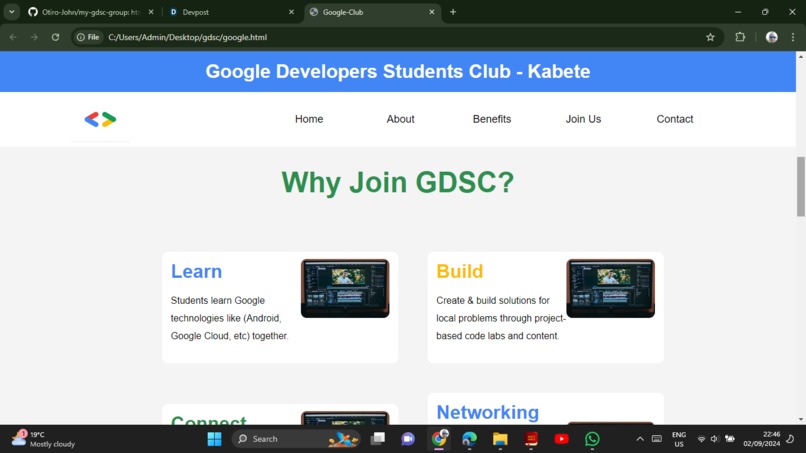Image resolution: width=806 pixels, height=453 pixels.
Task: Open a new tab with plus button
Action: point(453,12)
